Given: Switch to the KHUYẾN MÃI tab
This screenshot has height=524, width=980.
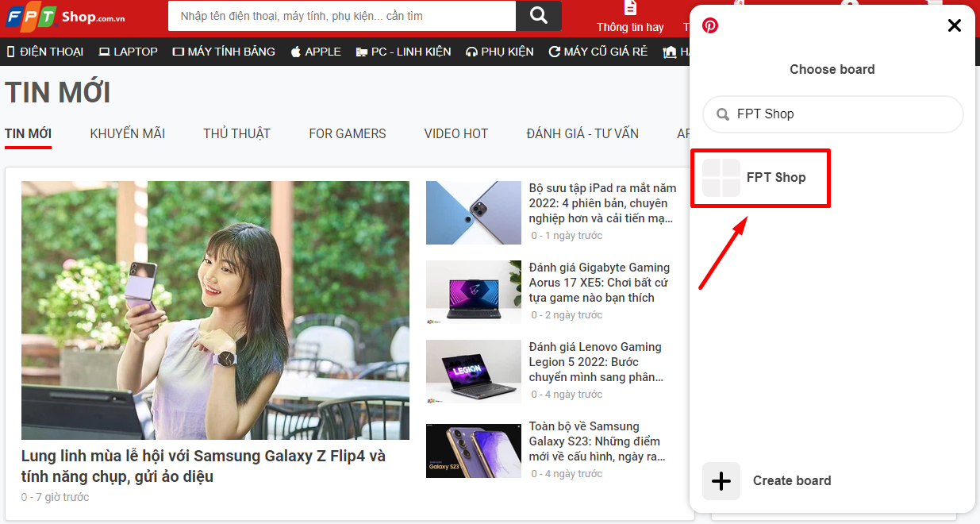Looking at the screenshot, I should click(x=128, y=133).
